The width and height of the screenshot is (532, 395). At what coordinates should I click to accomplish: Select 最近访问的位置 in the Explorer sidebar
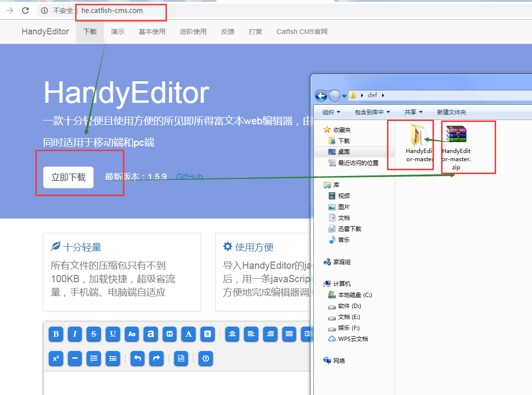(354, 163)
